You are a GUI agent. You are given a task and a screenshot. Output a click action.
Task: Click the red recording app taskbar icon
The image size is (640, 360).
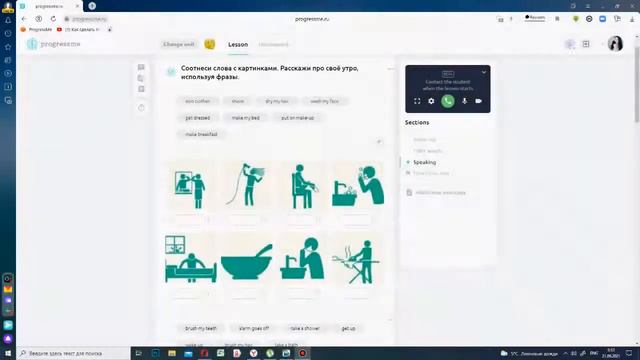coord(302,353)
